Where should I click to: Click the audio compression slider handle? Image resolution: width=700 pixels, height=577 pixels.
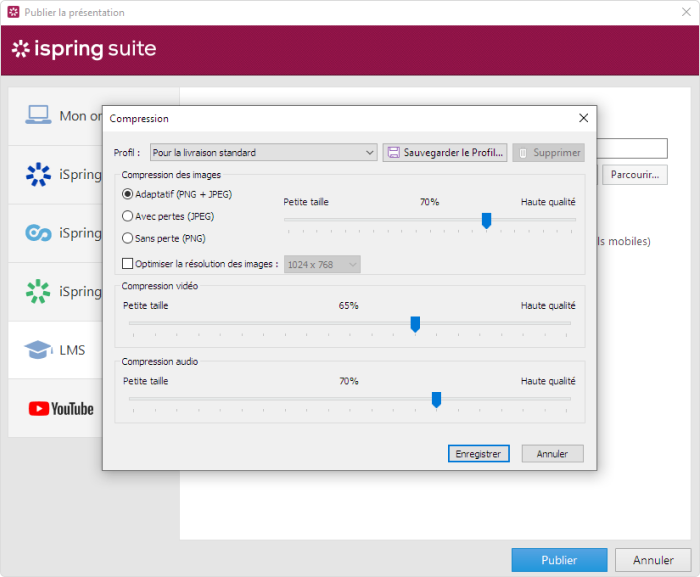coord(437,400)
